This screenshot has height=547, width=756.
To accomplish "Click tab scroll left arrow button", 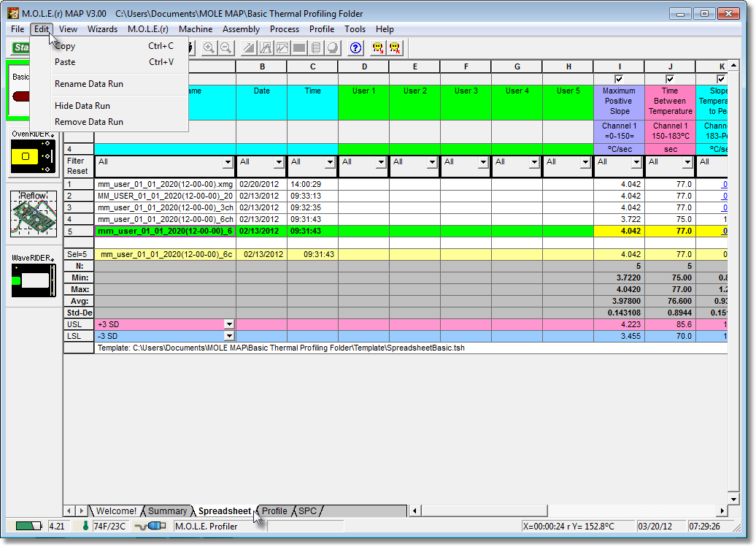I will click(69, 510).
